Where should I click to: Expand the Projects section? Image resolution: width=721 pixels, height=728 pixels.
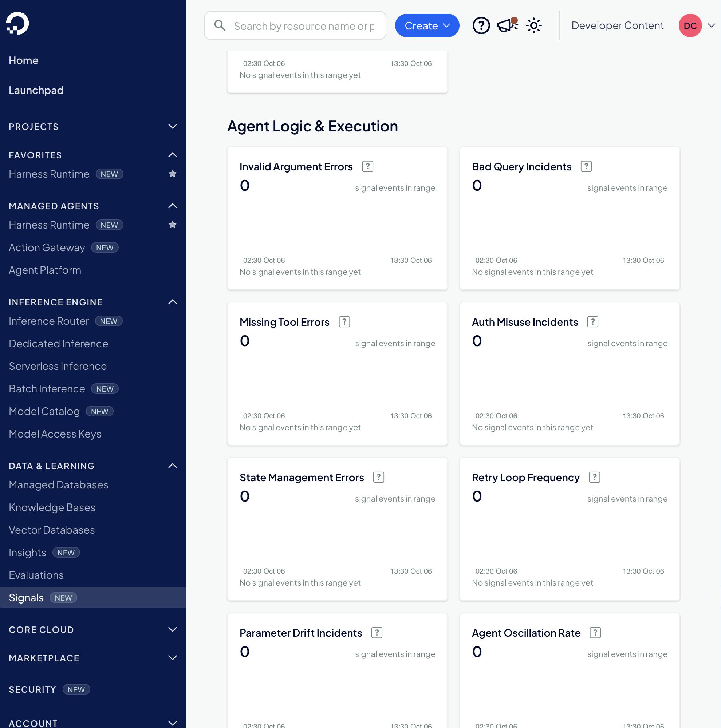tap(173, 126)
